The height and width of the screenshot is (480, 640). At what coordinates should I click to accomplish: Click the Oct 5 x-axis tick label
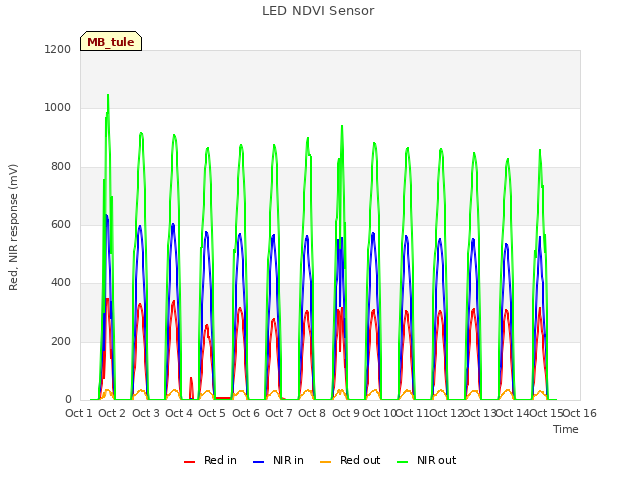click(212, 413)
